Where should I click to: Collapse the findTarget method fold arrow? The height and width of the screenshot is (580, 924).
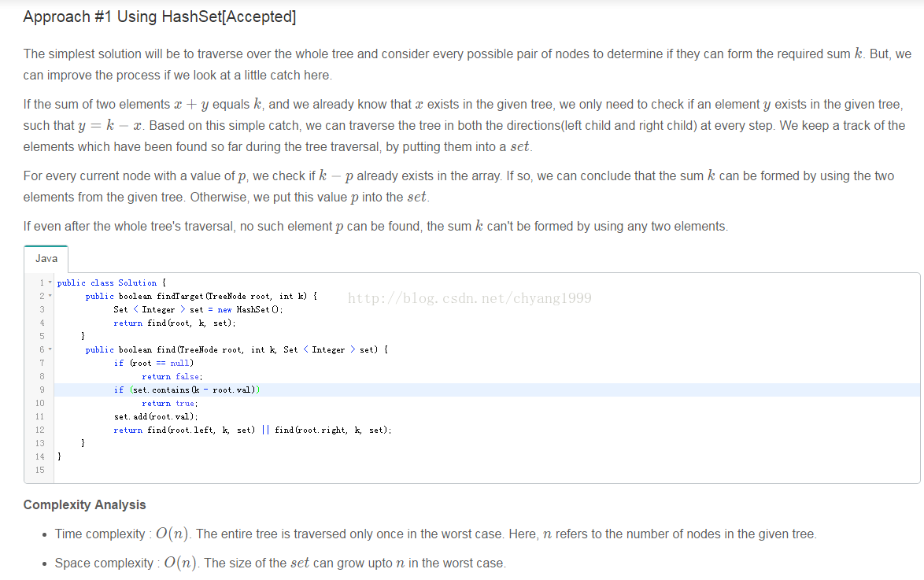50,297
